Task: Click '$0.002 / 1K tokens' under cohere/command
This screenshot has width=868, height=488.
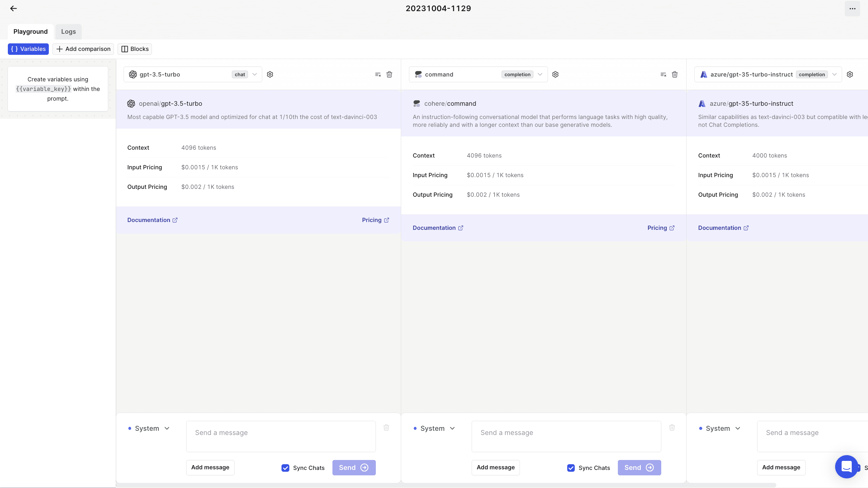Action: tap(493, 195)
